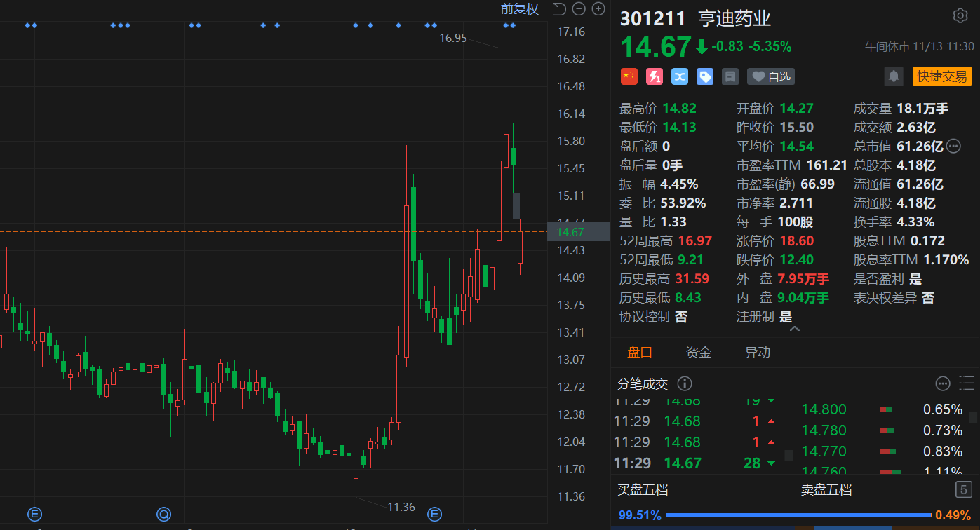This screenshot has height=530, width=980.
Task: Click the E marker near the 11.36 low
Action: click(x=435, y=515)
